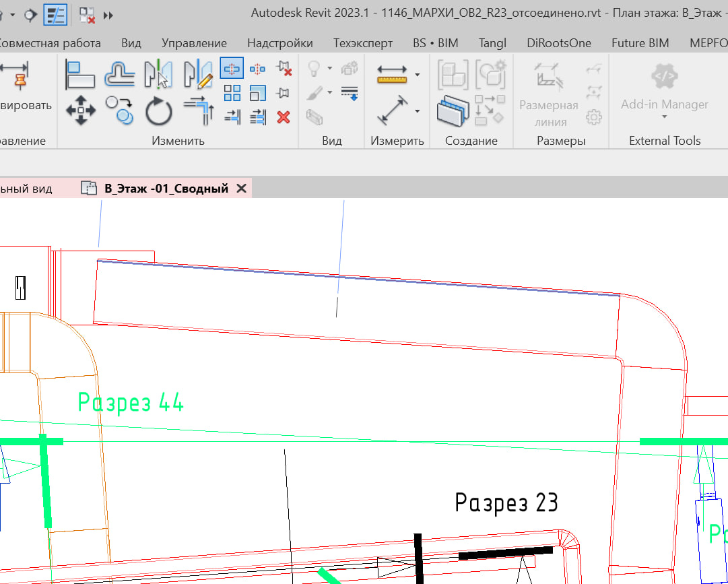This screenshot has width=728, height=584.
Task: Click Measure Between Two References ruler
Action: (x=392, y=74)
